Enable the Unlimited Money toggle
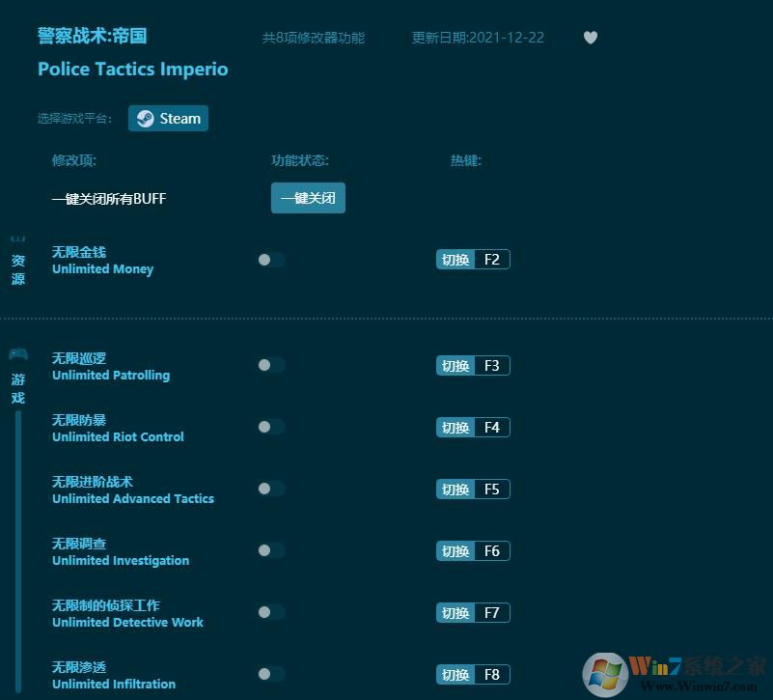Image resolution: width=773 pixels, height=700 pixels. 270,260
